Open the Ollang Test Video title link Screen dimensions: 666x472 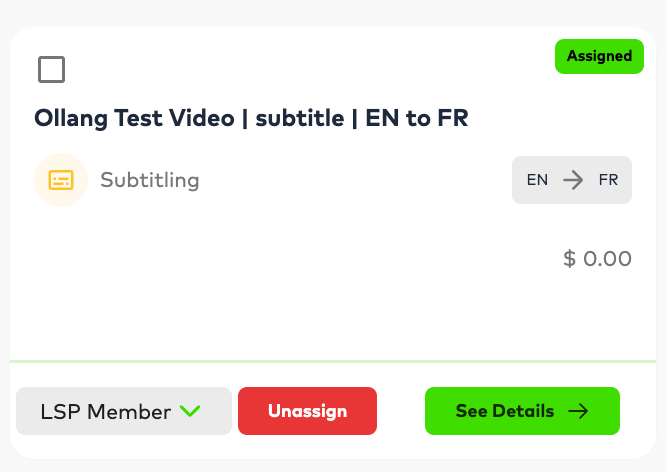(x=251, y=118)
